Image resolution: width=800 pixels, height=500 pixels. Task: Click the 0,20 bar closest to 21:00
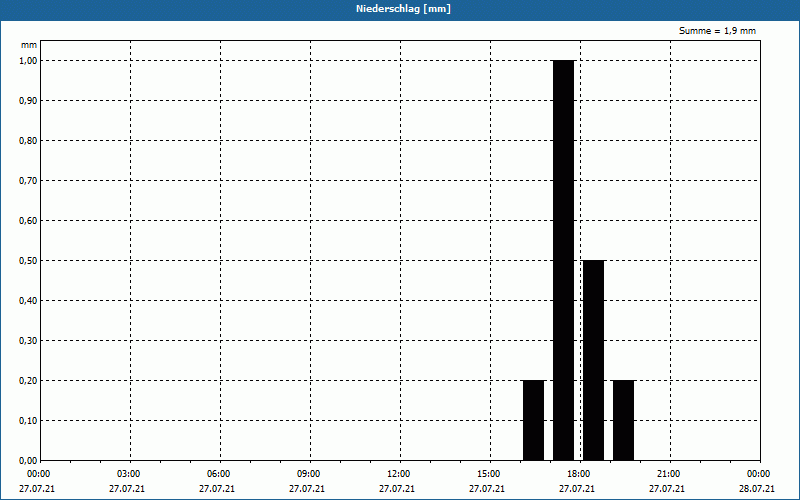point(623,420)
